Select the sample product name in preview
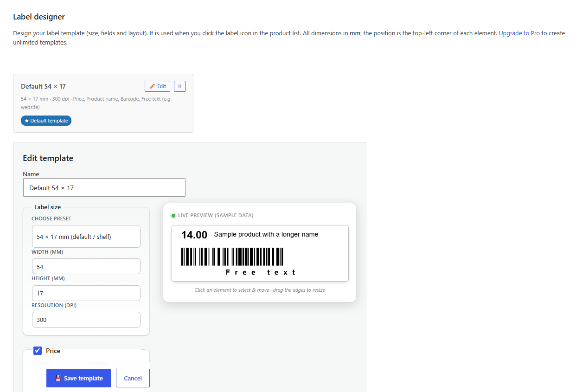Screen dimensions: 582x392 click(266, 234)
